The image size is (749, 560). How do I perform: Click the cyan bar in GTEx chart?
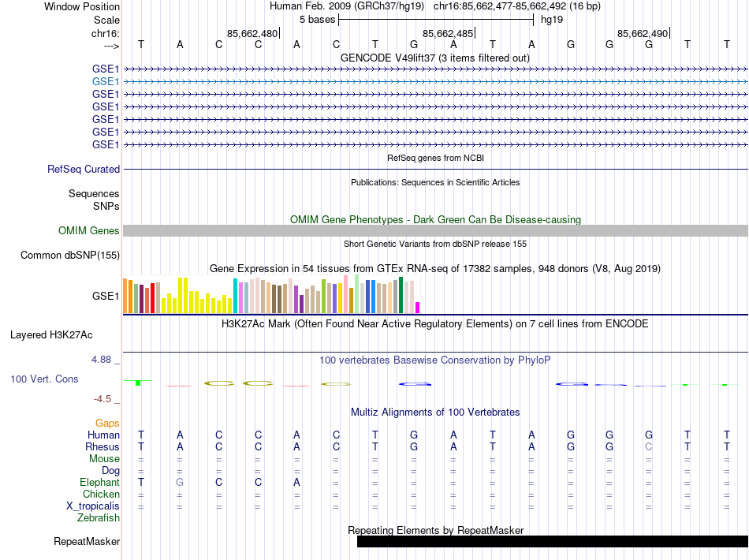coord(235,296)
